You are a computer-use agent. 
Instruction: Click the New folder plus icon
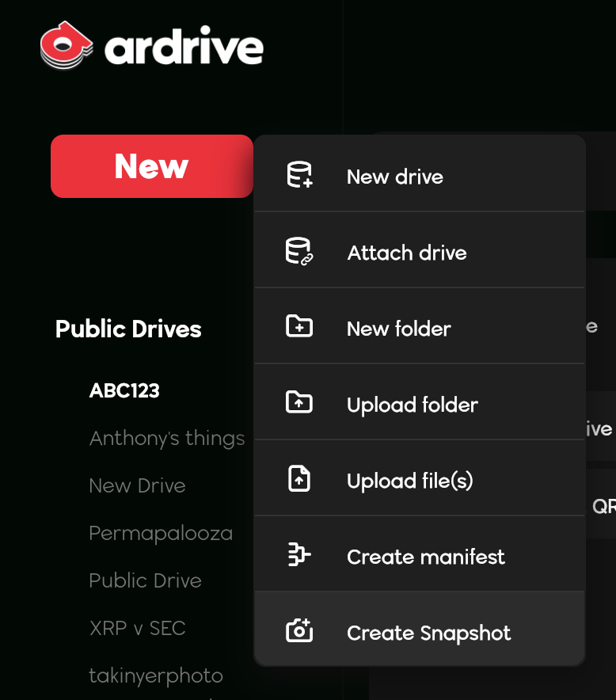click(299, 326)
